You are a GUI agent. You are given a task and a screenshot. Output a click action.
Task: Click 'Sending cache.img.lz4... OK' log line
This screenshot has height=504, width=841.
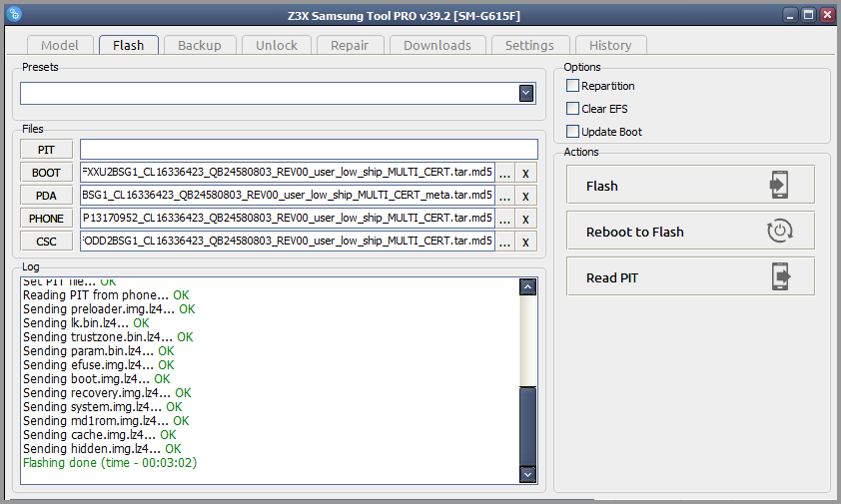pos(100,435)
